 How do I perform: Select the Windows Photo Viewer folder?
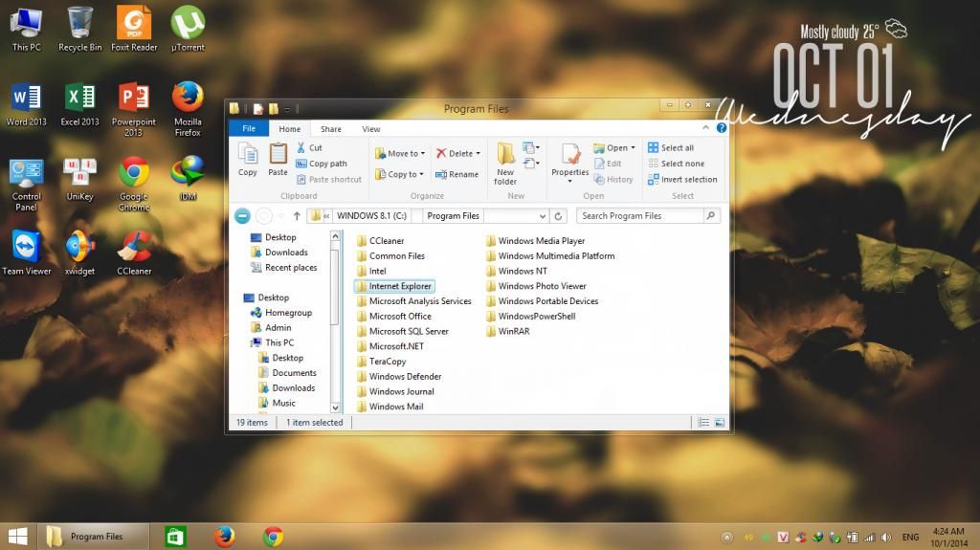pyautogui.click(x=536, y=286)
